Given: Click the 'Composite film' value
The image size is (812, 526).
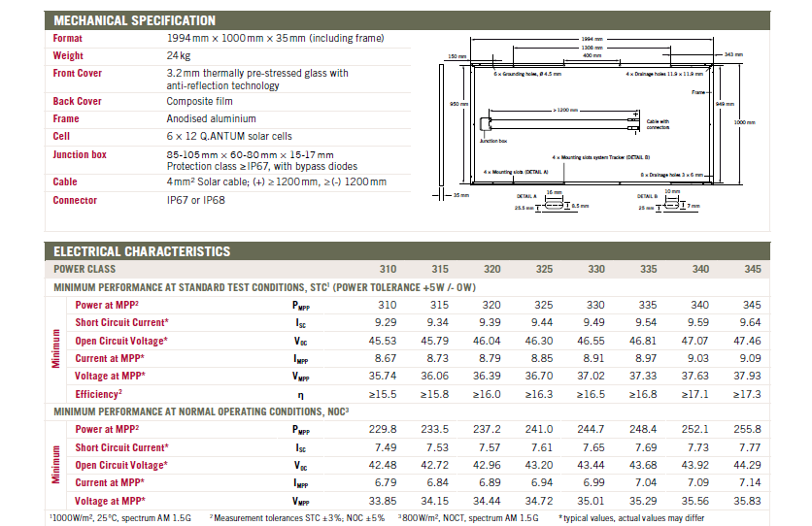Looking at the screenshot, I should (x=199, y=101).
